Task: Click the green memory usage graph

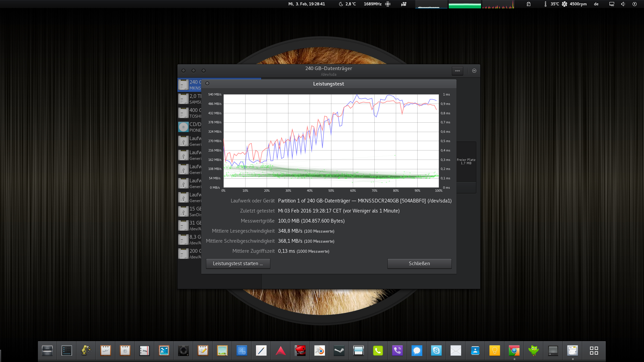Action: [465, 5]
